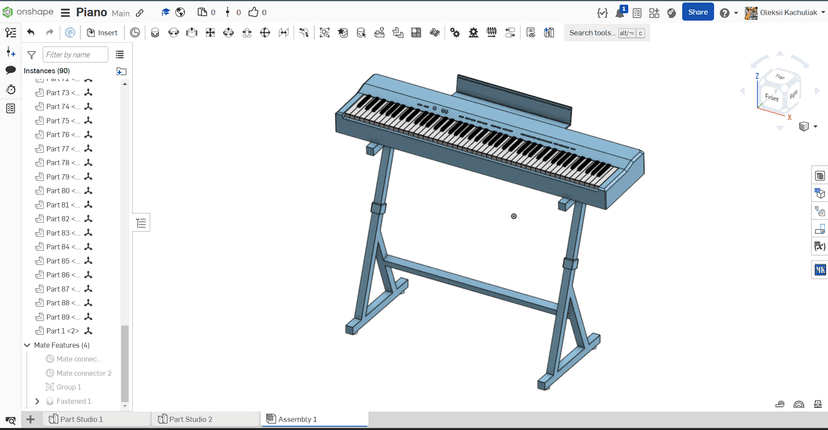Screen dimensions: 828x430
Task: Open the view cube display options dropdown
Action: (808, 127)
